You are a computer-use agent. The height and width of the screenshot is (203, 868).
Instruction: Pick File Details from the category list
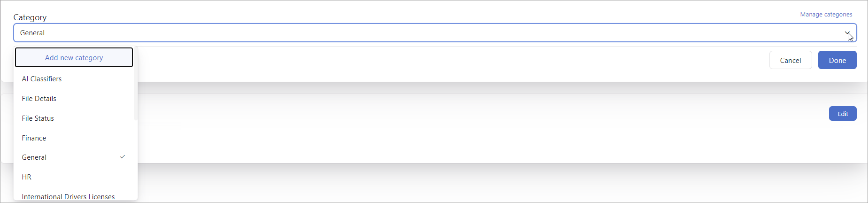[x=39, y=99]
